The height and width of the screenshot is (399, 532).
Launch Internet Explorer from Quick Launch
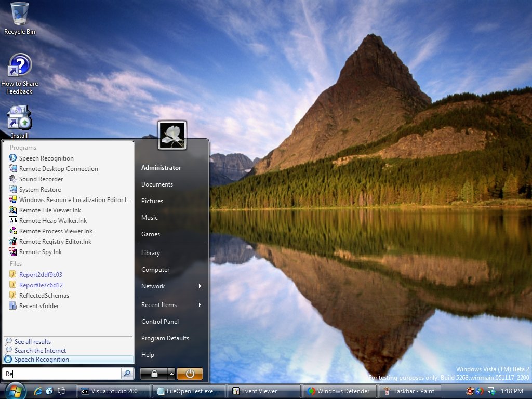37,391
